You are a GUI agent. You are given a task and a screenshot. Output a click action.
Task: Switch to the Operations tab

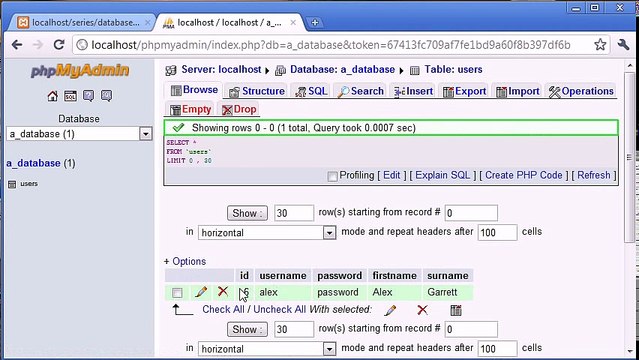[x=581, y=91]
